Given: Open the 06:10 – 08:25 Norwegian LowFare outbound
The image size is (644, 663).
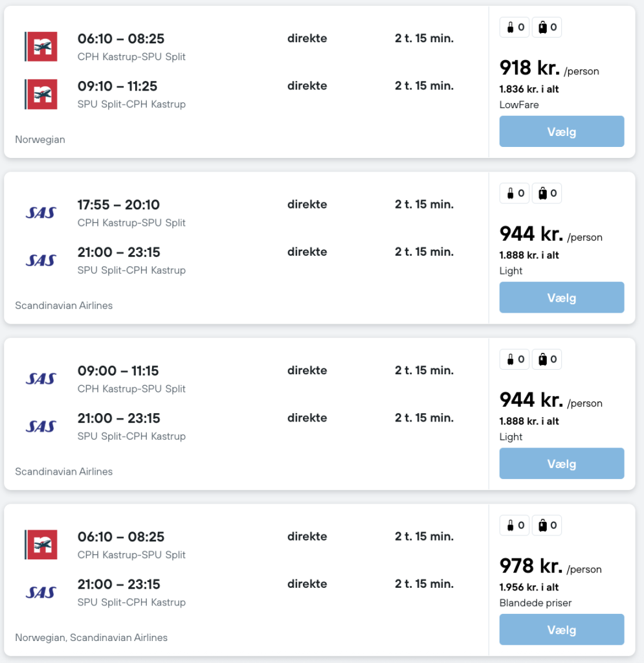Looking at the screenshot, I should coord(120,38).
